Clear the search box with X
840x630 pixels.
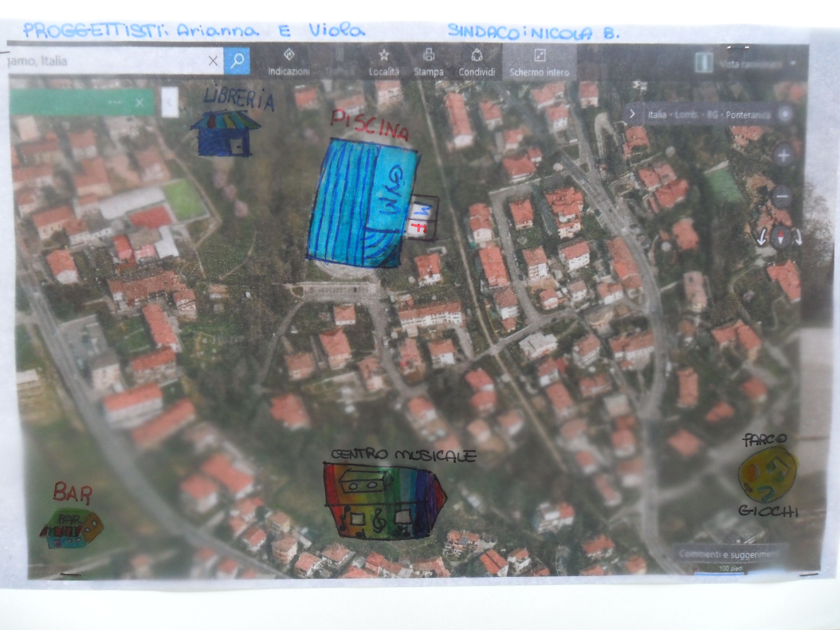tap(213, 61)
